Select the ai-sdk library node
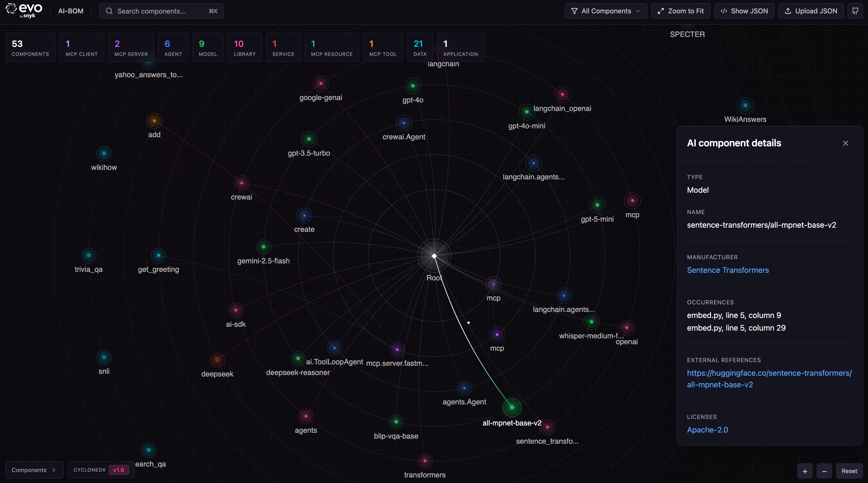 [x=236, y=310]
